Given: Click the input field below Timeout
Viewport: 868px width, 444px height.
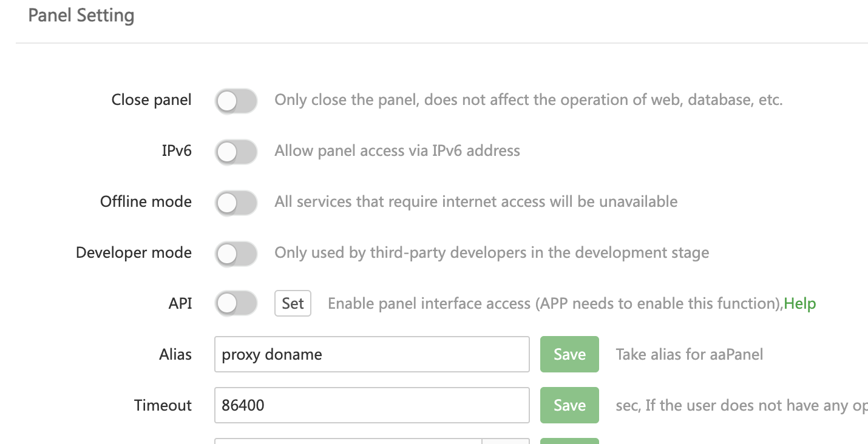Looking at the screenshot, I should tap(346, 442).
